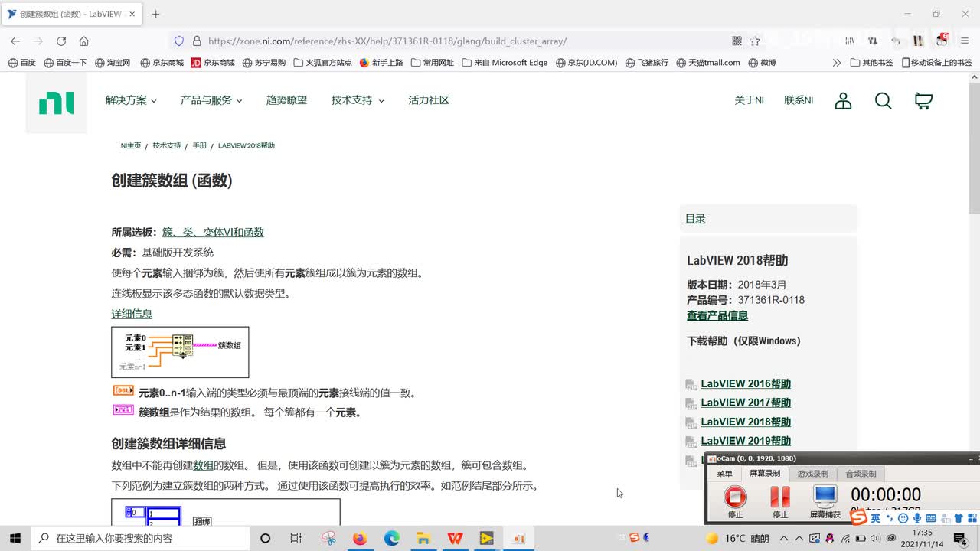Click the 查看产品信息 link
Image resolution: width=980 pixels, height=551 pixels.
717,315
